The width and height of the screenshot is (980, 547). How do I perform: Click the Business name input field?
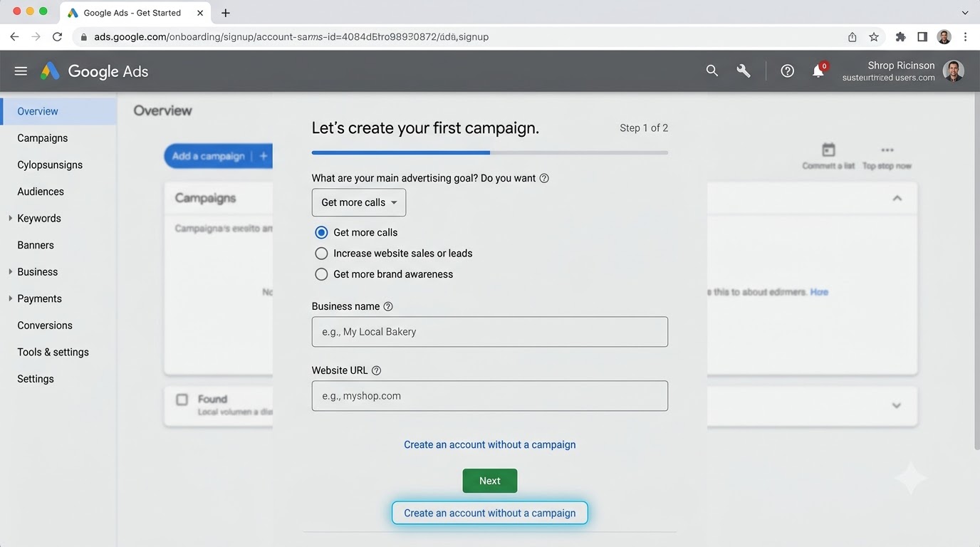(x=490, y=332)
